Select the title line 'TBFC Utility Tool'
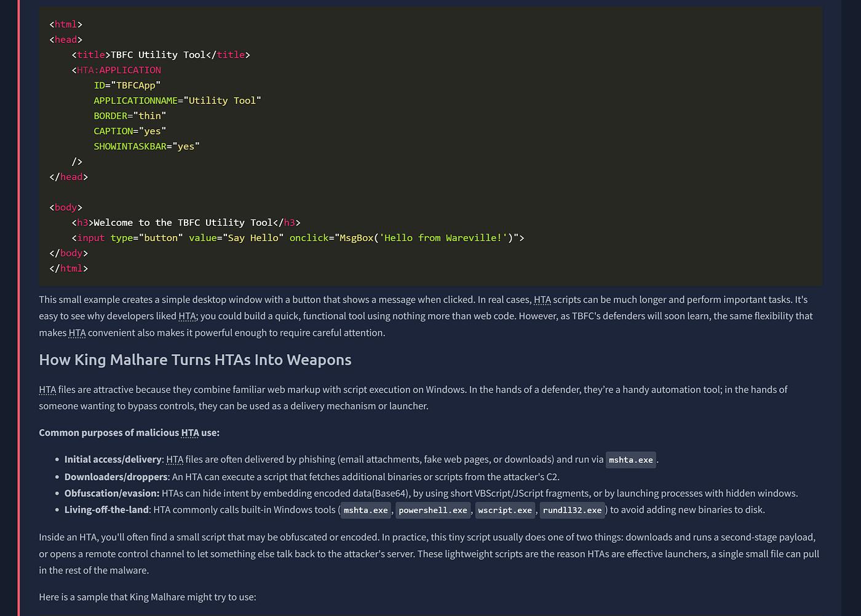This screenshot has width=861, height=616. coord(161,55)
